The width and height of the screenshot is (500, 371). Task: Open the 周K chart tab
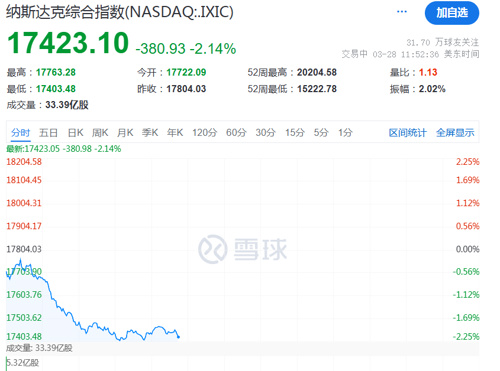coord(100,133)
